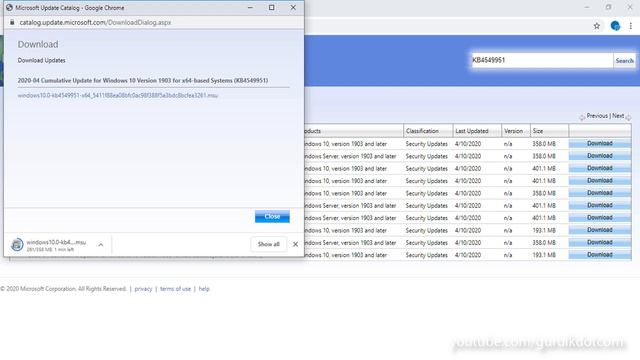Click the download item filename windows10.0-kb4...msu
640x360 pixels.
coord(56,242)
